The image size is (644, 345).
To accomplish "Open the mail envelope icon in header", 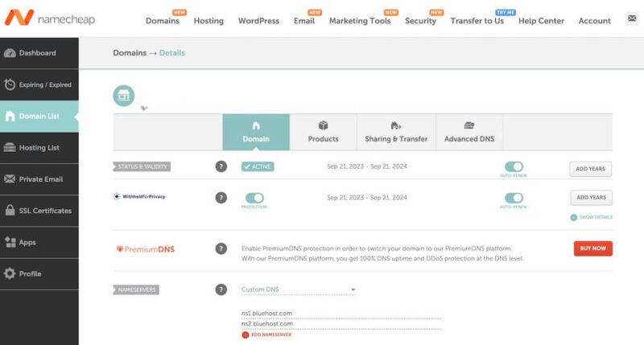I will [x=632, y=18].
